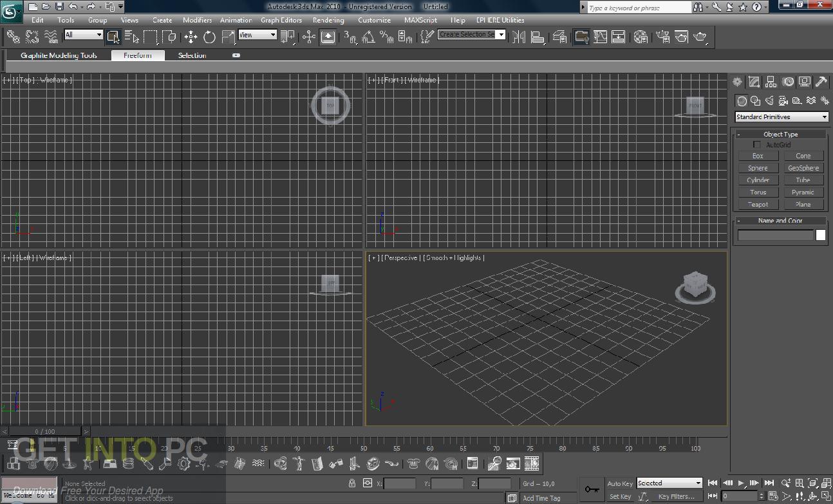Activate the Select Object arrow tool
The width and height of the screenshot is (833, 504).
[x=113, y=36]
